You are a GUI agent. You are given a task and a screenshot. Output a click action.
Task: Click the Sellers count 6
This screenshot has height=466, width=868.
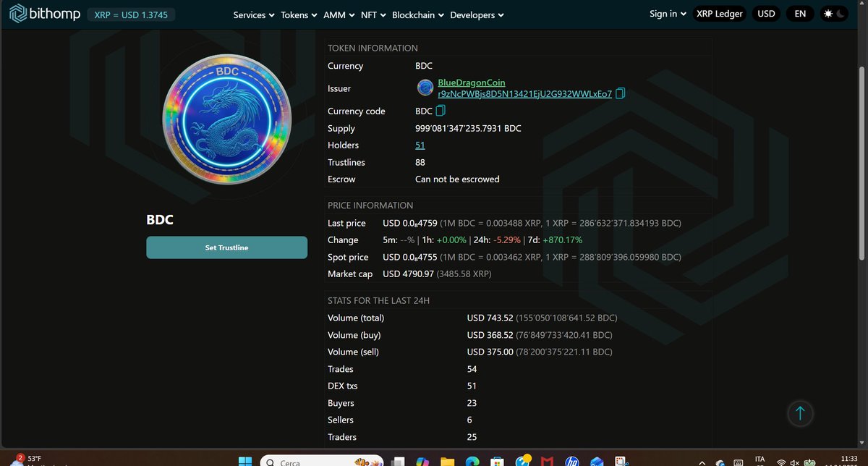tap(470, 420)
